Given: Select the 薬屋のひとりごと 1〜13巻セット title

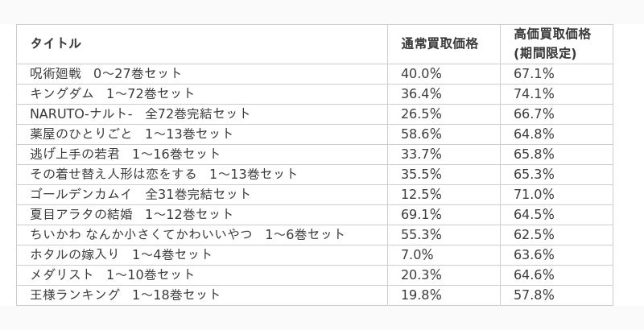Looking at the screenshot, I should (132, 134).
